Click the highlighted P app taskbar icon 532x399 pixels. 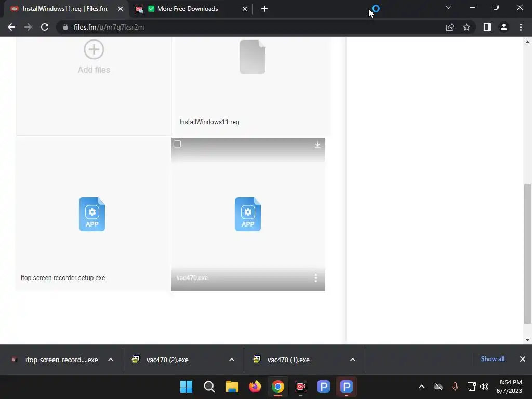(347, 387)
